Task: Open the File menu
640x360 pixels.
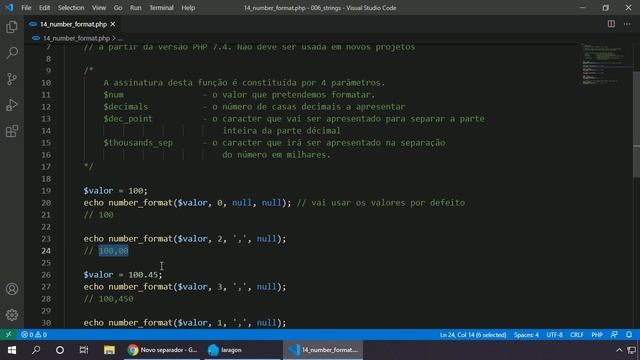Action: click(26, 8)
